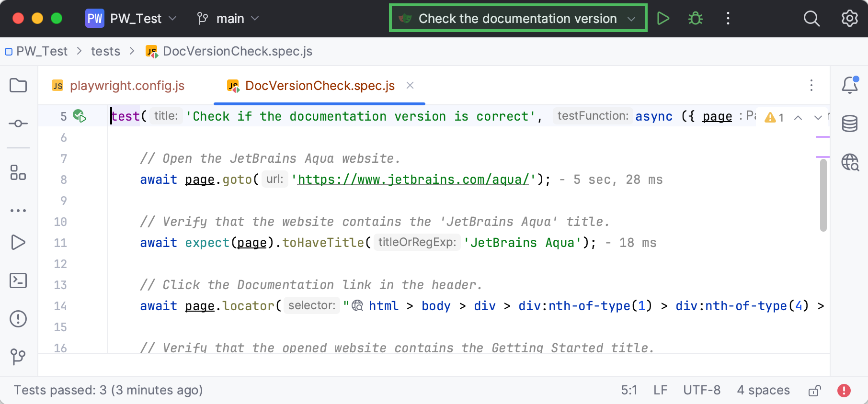Click the 'titleOrRegExp:' inlay hint
The width and height of the screenshot is (868, 404).
pyautogui.click(x=417, y=242)
